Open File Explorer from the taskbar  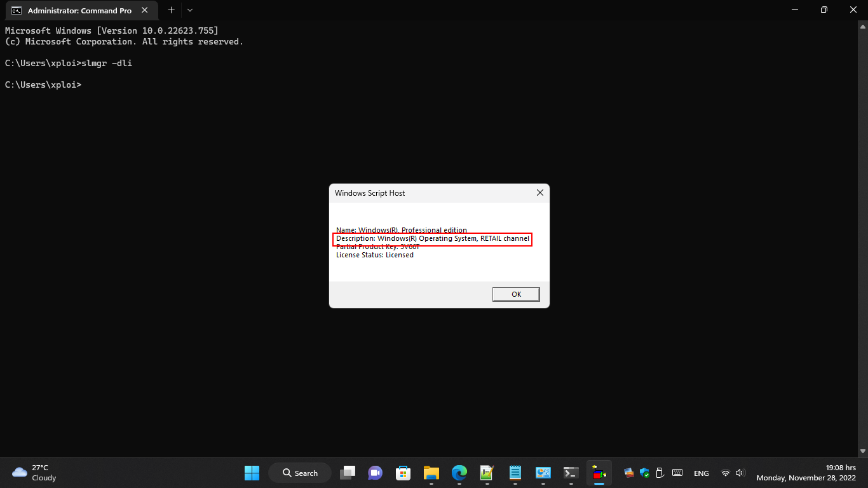[x=431, y=473]
